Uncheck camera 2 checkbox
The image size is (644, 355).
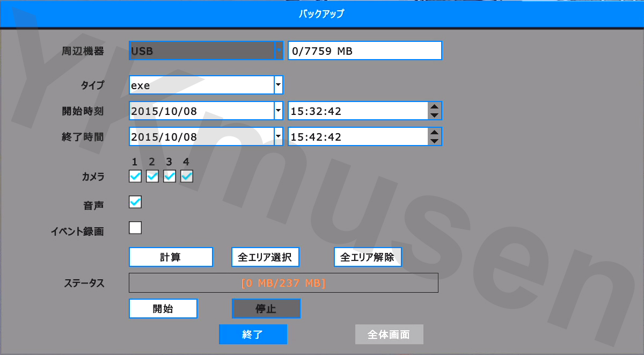[x=152, y=176]
